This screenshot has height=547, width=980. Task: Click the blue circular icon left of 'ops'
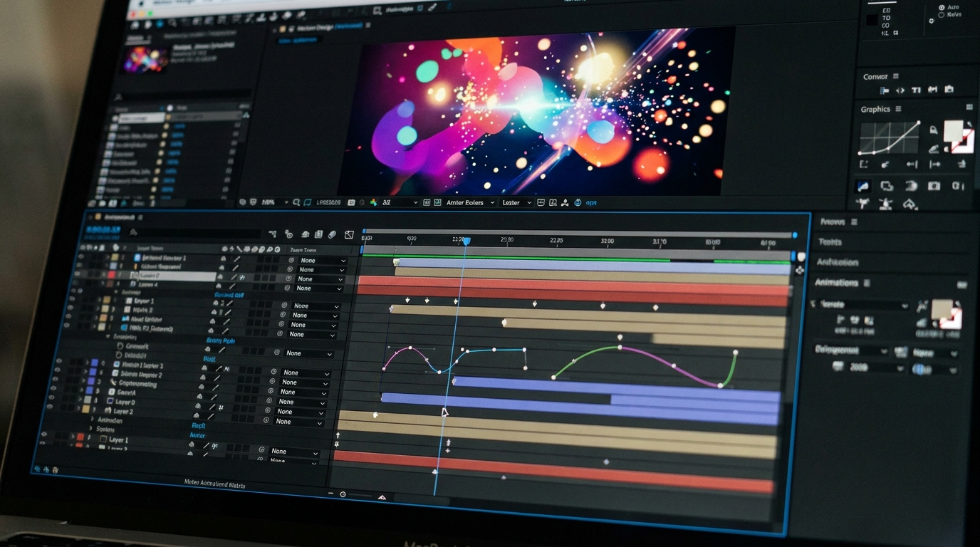pyautogui.click(x=578, y=203)
